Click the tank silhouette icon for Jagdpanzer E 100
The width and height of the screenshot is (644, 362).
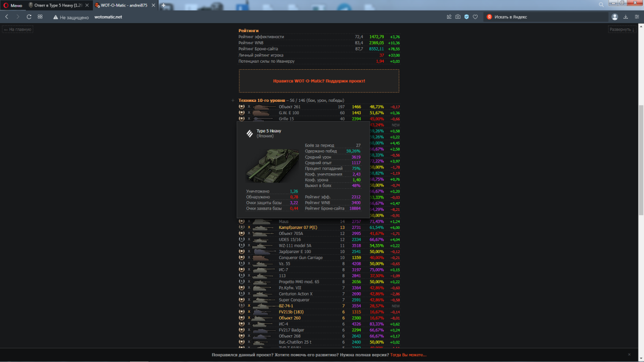[265, 252]
